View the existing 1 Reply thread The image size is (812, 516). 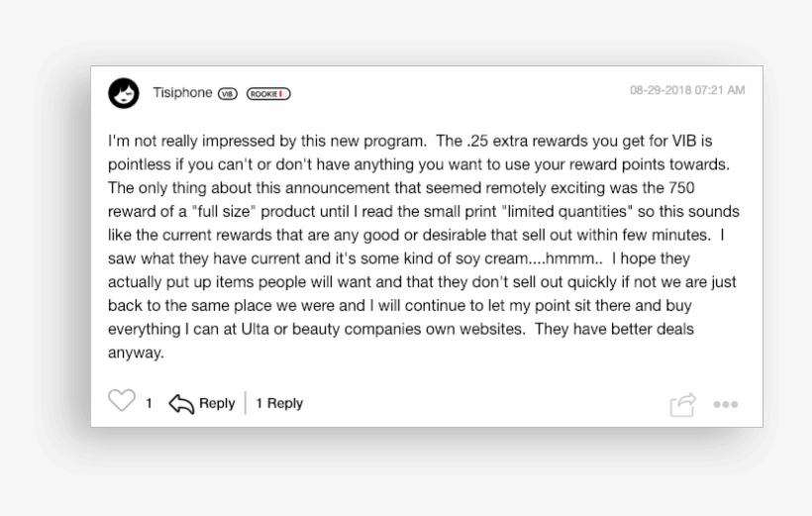[x=279, y=403]
